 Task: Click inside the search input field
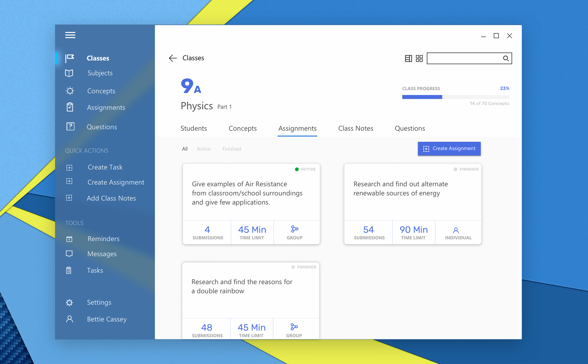[463, 58]
